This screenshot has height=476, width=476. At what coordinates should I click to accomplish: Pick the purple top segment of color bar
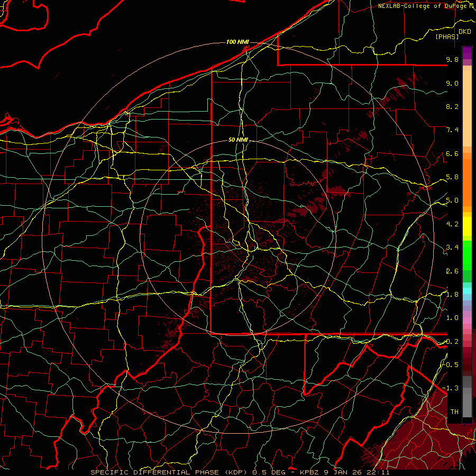coord(467,53)
